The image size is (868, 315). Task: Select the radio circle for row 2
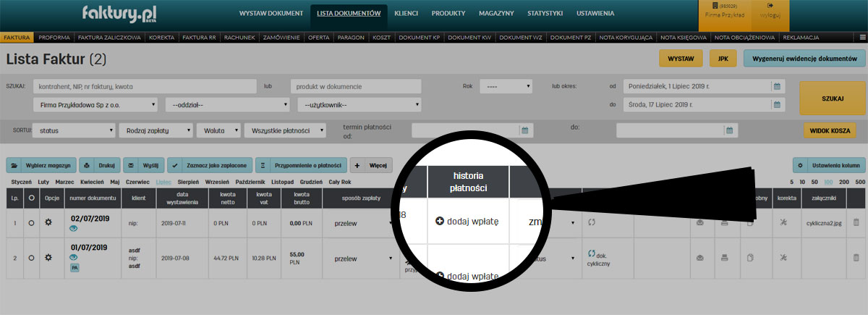coord(31,257)
